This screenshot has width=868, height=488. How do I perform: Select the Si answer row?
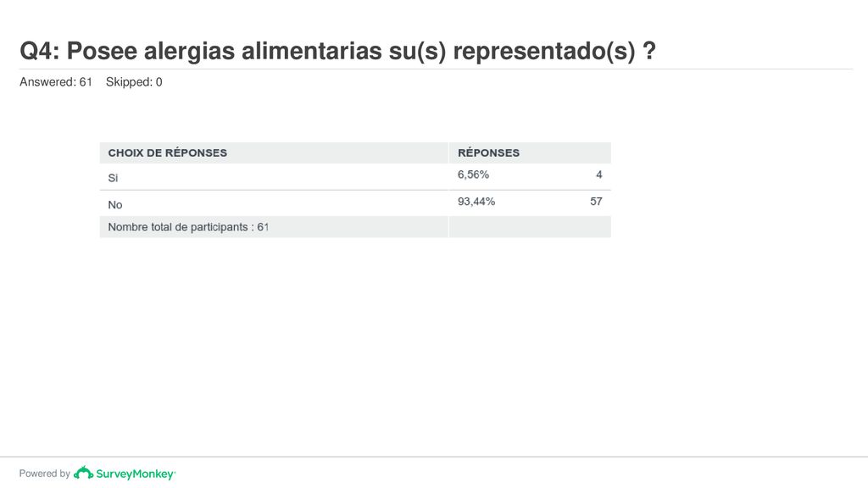355,177
